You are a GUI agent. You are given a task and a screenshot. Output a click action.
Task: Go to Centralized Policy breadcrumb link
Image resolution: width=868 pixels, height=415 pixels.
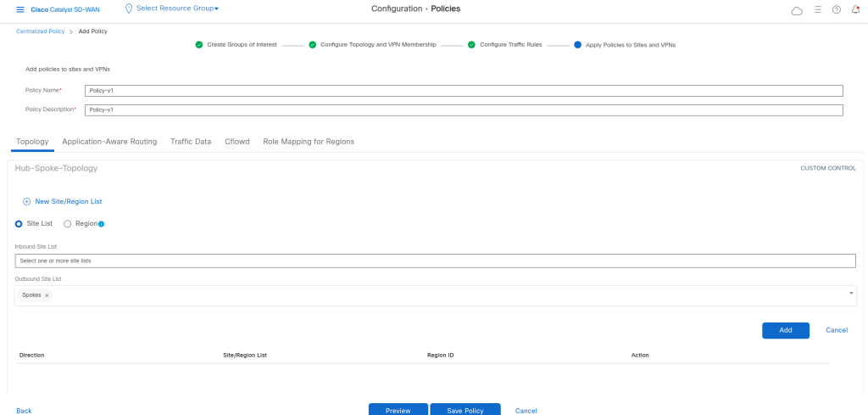pos(42,31)
